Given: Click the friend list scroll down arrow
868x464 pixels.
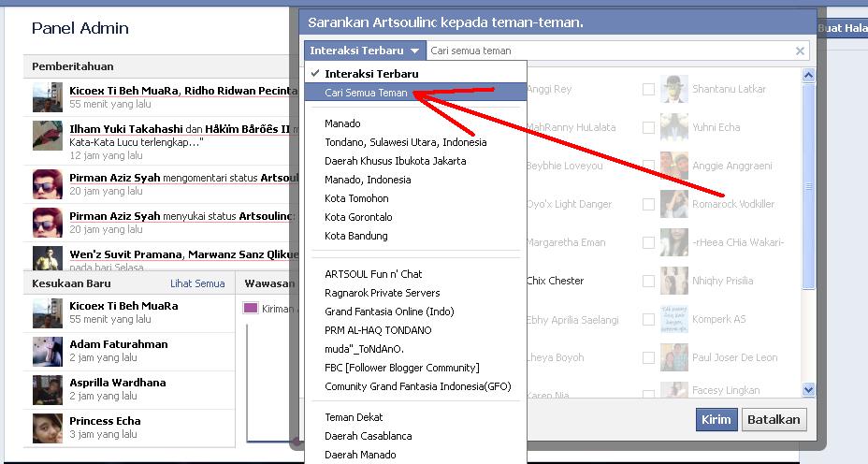Looking at the screenshot, I should pyautogui.click(x=808, y=390).
